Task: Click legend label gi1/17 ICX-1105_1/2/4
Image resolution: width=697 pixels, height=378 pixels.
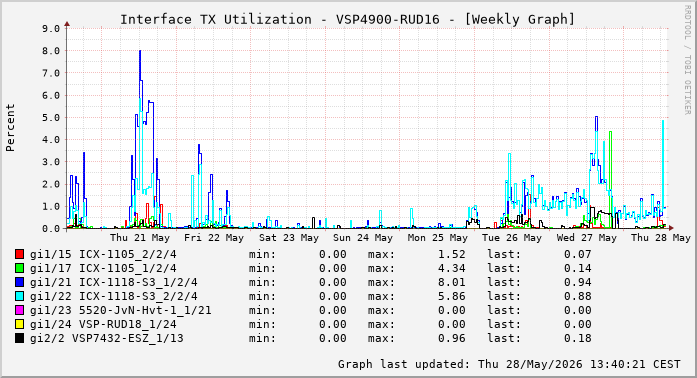Action: coord(103,268)
